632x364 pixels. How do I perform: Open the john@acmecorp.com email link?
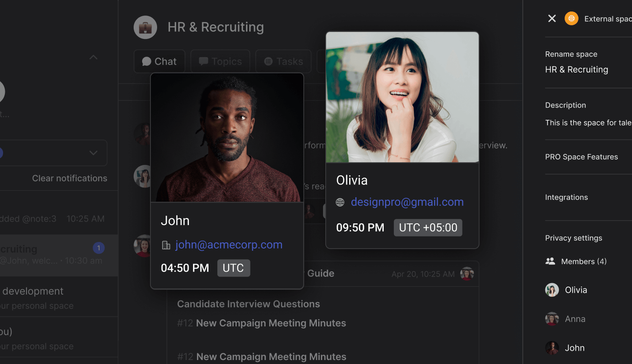click(x=228, y=244)
